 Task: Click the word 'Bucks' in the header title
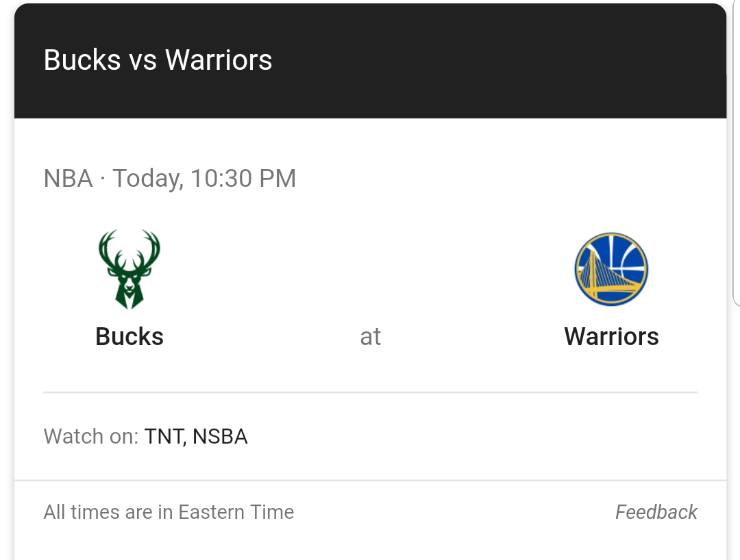pos(82,60)
